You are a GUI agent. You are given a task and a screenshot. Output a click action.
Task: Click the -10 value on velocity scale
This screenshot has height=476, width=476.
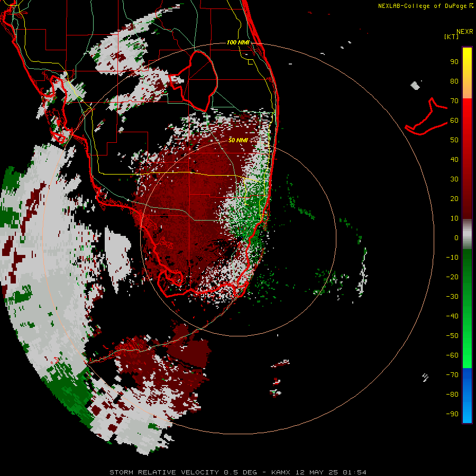(x=452, y=258)
